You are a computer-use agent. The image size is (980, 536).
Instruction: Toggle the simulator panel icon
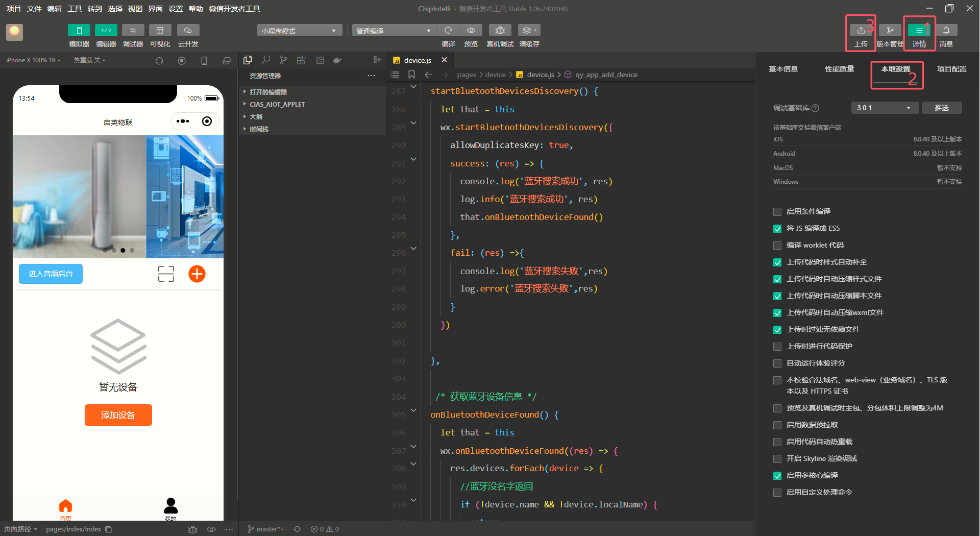[79, 31]
